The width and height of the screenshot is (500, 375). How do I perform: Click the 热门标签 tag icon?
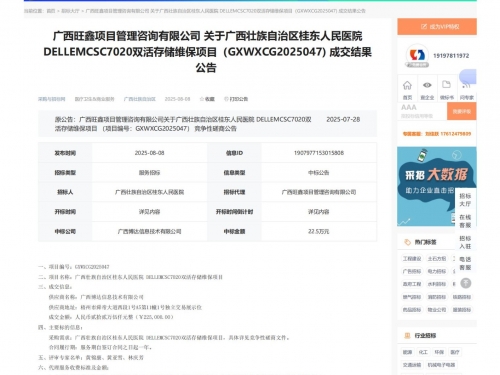click(407, 242)
